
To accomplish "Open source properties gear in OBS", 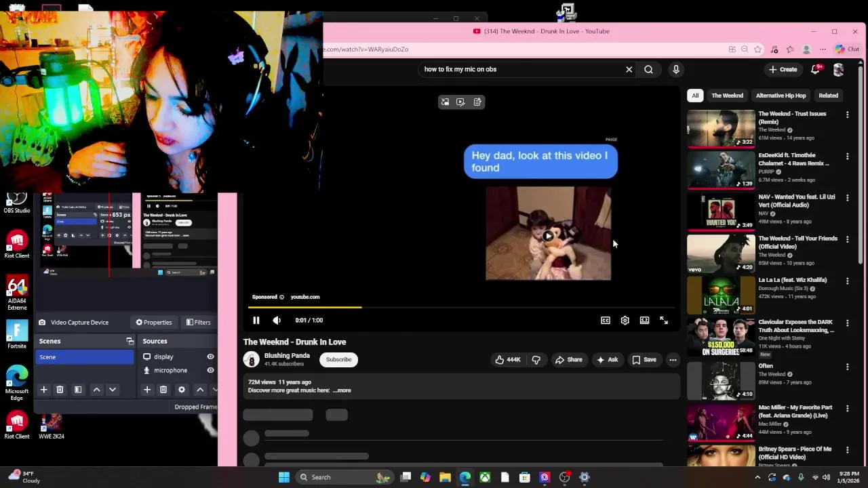I will (182, 390).
